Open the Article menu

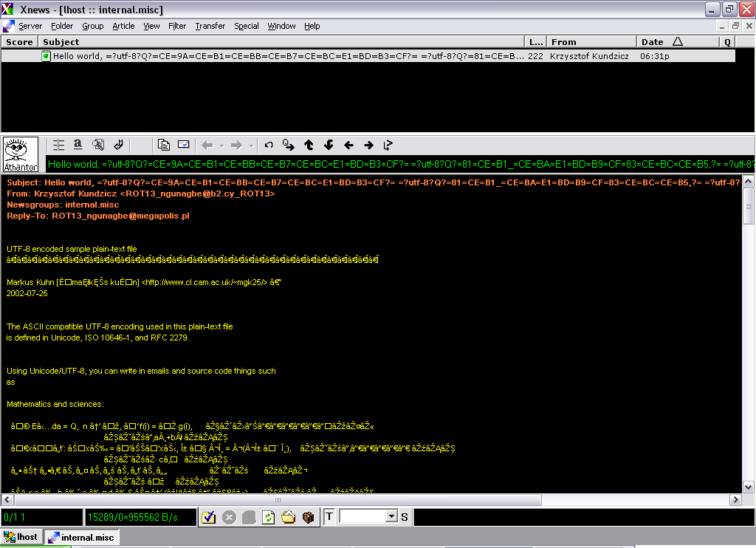click(x=123, y=26)
